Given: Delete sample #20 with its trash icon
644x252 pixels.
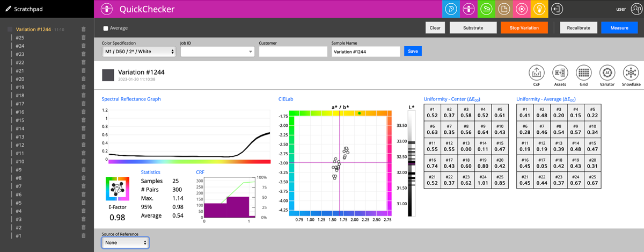Looking at the screenshot, I should pyautogui.click(x=84, y=79).
